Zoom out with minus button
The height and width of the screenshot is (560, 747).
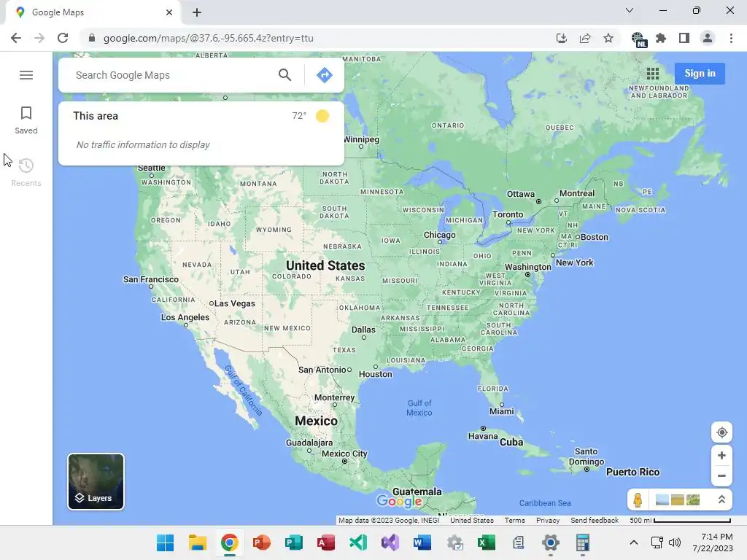tap(721, 475)
